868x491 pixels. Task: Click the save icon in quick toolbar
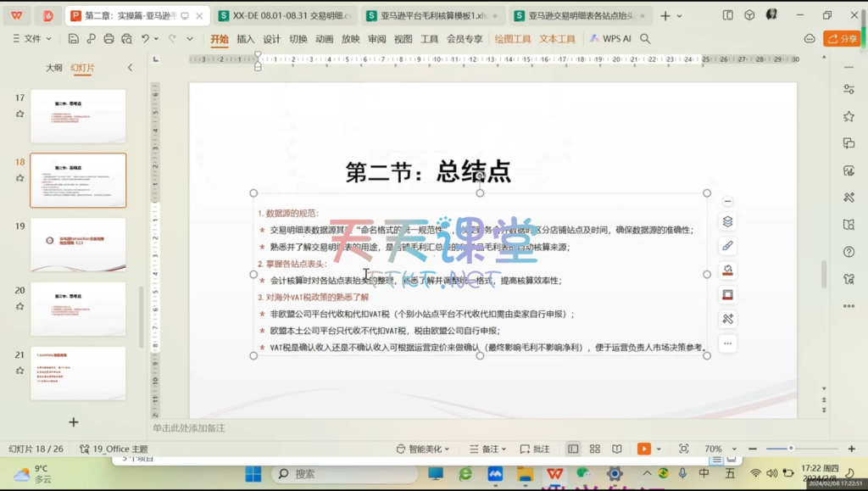74,39
